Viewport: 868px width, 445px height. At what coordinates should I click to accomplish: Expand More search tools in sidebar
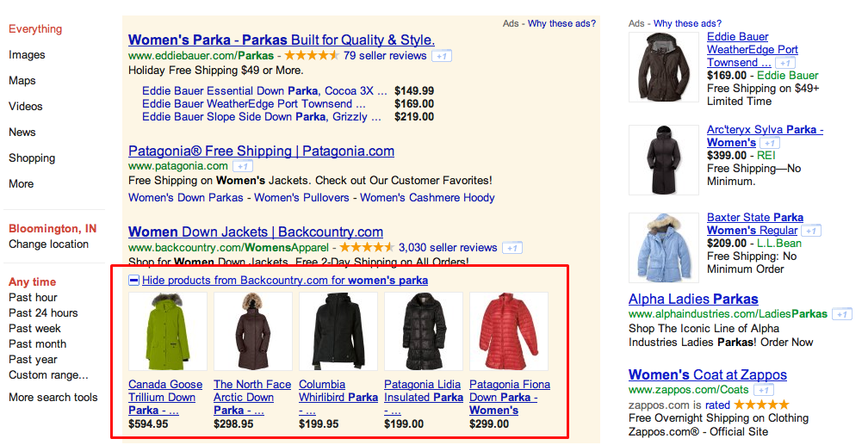click(53, 398)
